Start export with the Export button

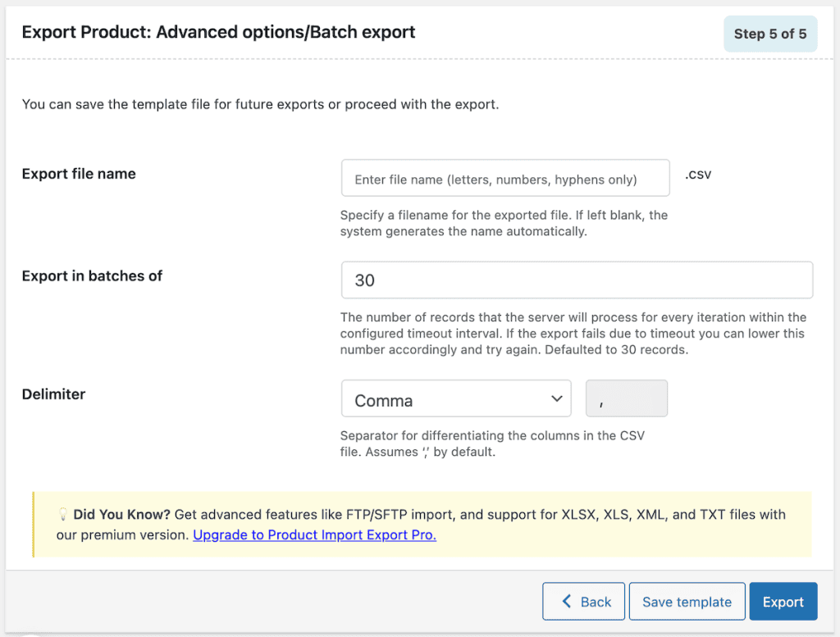pos(783,602)
